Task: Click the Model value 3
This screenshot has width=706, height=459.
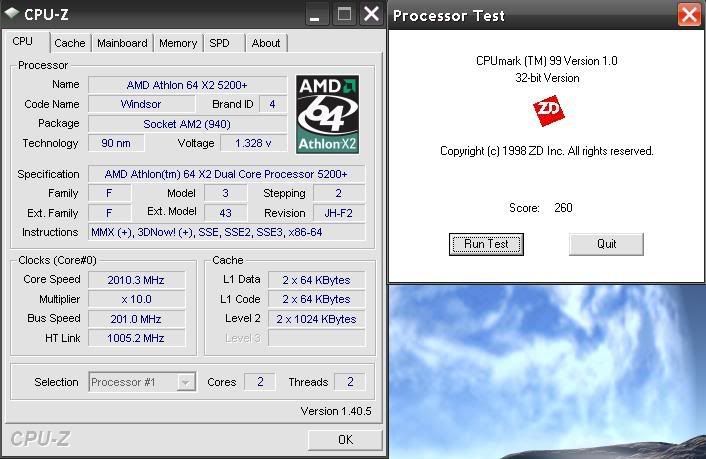Action: [x=226, y=194]
